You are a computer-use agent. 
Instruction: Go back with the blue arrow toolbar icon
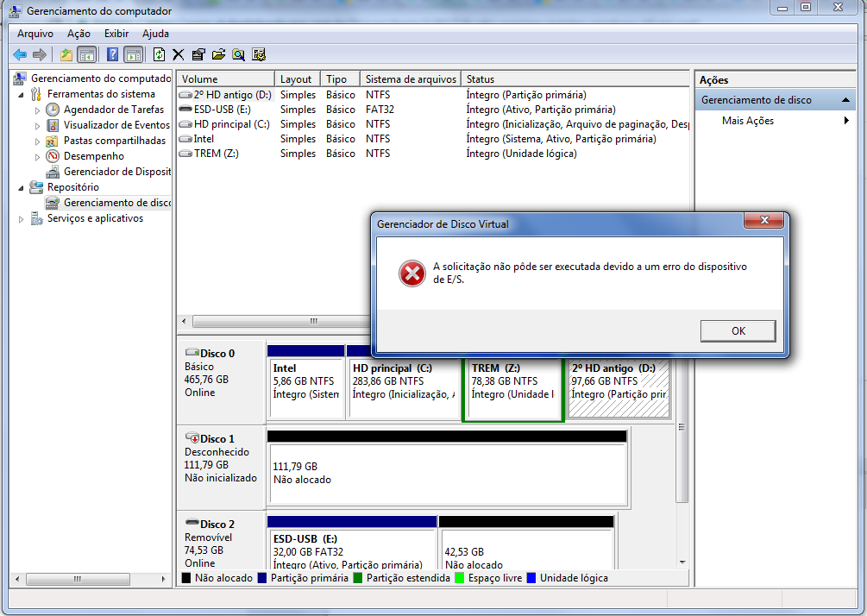click(x=20, y=54)
